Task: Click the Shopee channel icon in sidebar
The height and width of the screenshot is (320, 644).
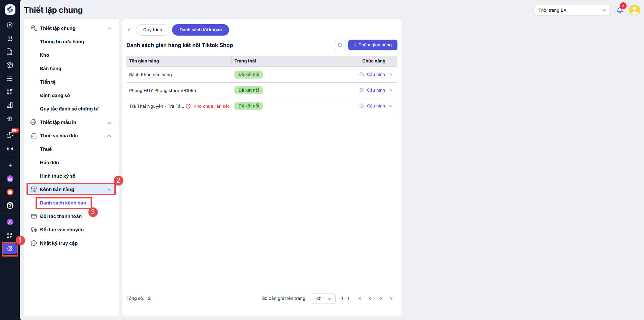Action: pyautogui.click(x=10, y=192)
